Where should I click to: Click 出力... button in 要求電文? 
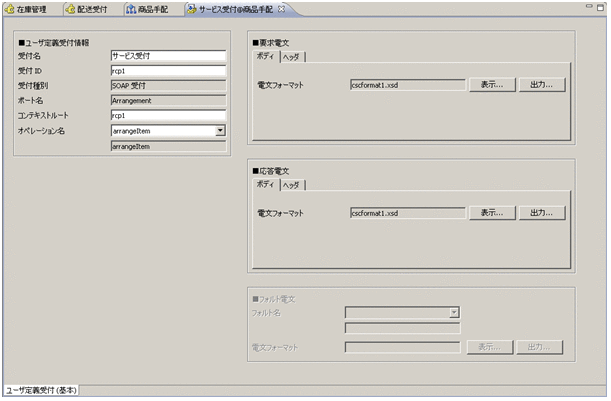click(542, 85)
